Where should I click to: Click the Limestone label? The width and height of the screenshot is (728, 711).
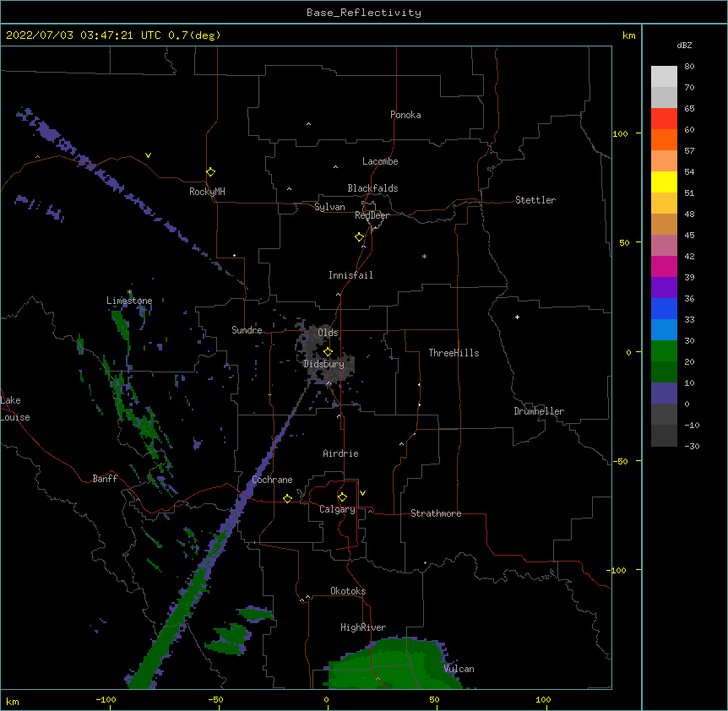tap(129, 301)
